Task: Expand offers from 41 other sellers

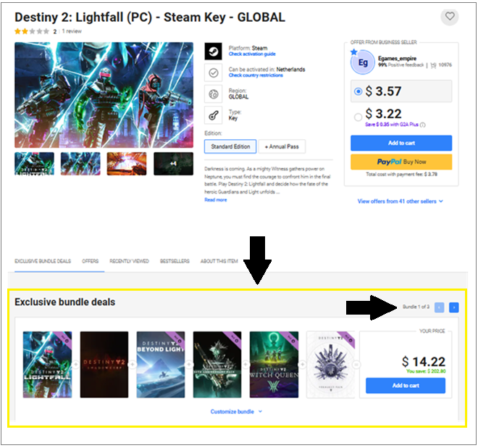Action: point(400,202)
